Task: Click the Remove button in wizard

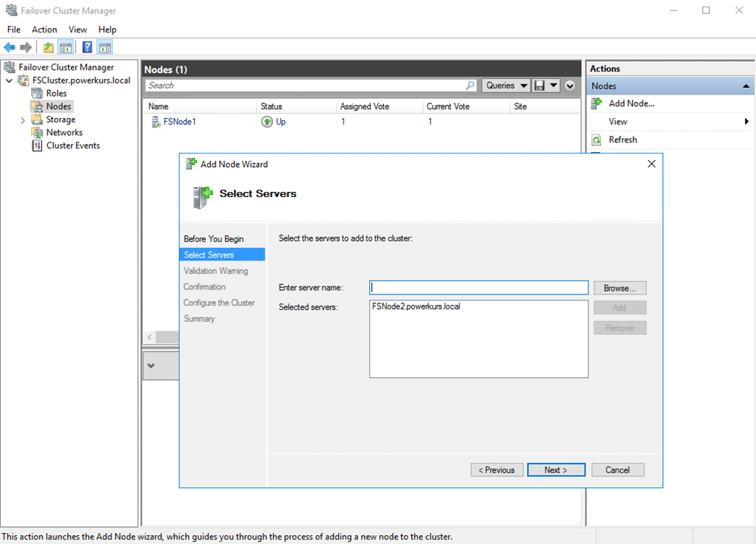Action: pyautogui.click(x=619, y=328)
